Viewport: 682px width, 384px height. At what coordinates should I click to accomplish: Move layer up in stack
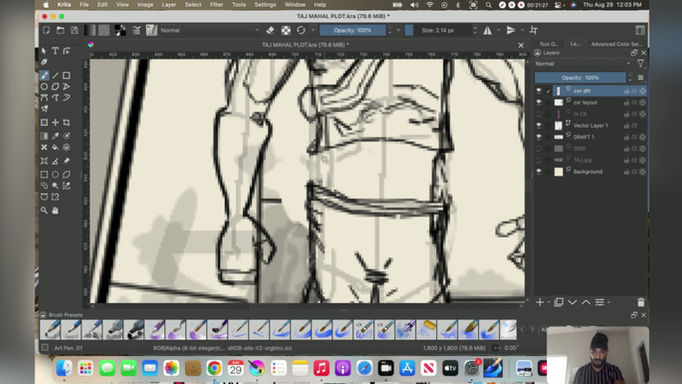tap(586, 302)
